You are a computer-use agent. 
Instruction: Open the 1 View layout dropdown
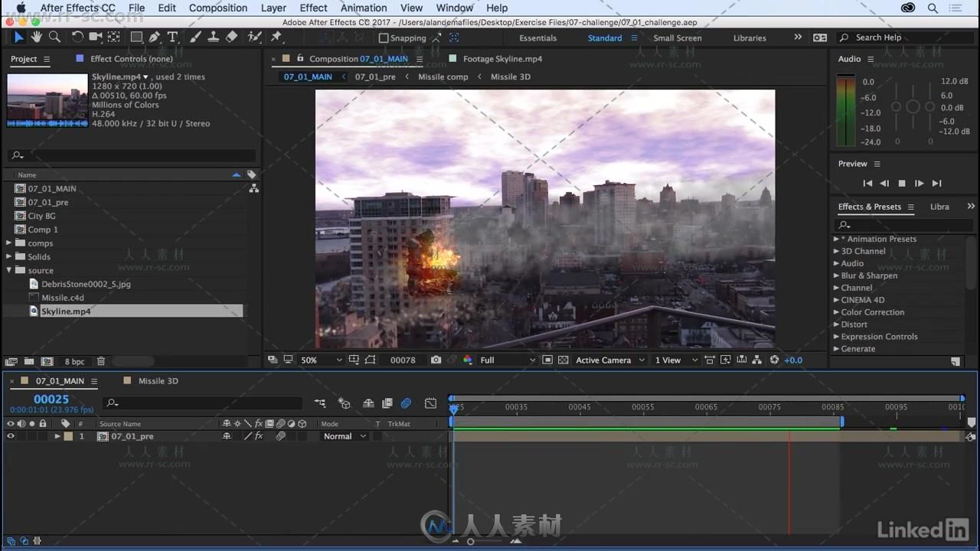[676, 360]
